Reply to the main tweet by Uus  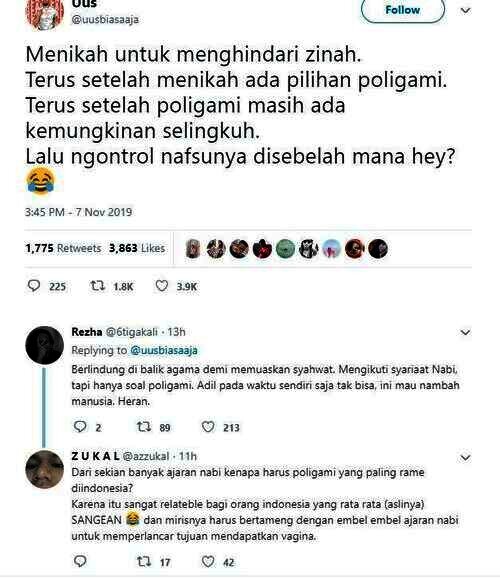coord(34,286)
